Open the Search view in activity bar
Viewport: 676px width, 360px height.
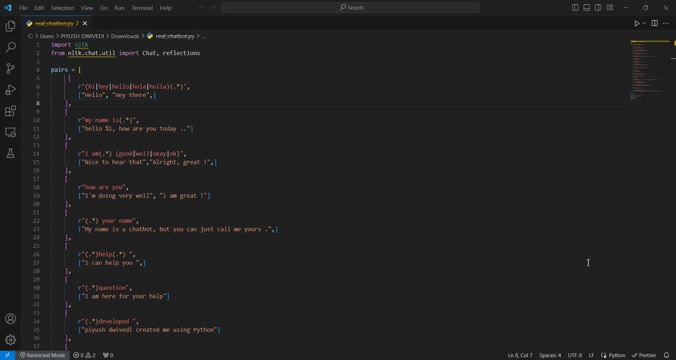(x=10, y=47)
